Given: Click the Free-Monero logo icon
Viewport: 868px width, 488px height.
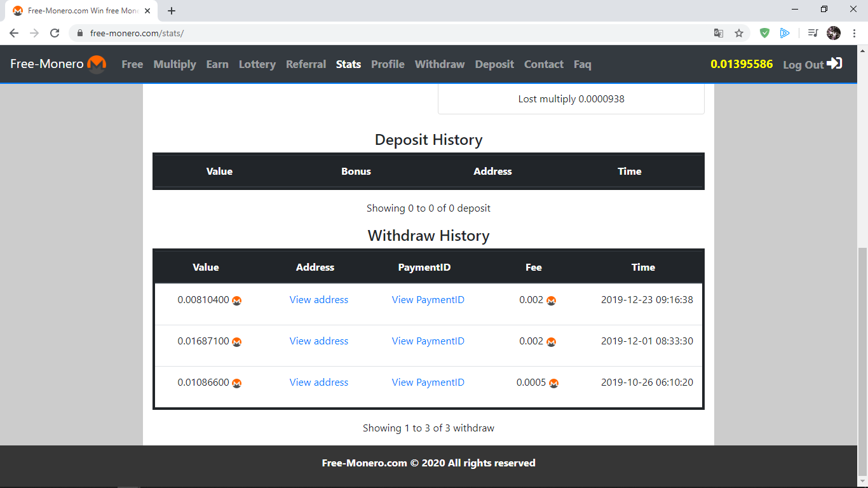Looking at the screenshot, I should pos(97,64).
